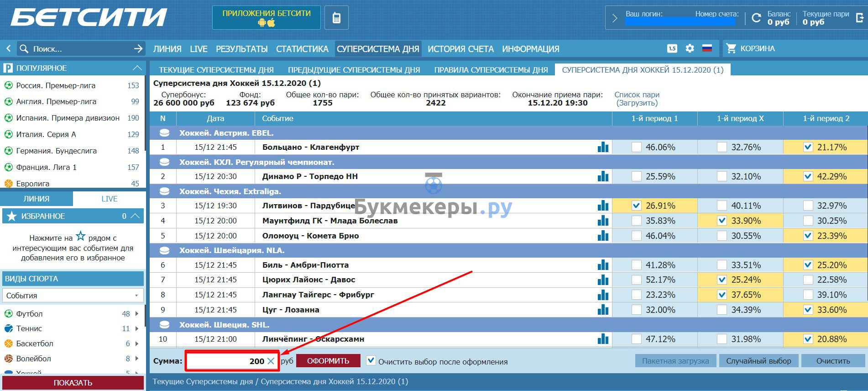
Task: Open statistics chart for Лангнау Тайгерс - Фрибург
Action: pyautogui.click(x=603, y=295)
